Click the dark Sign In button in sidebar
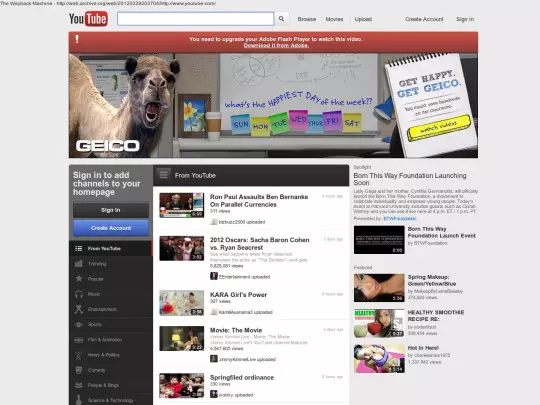The image size is (540, 405). 111,210
